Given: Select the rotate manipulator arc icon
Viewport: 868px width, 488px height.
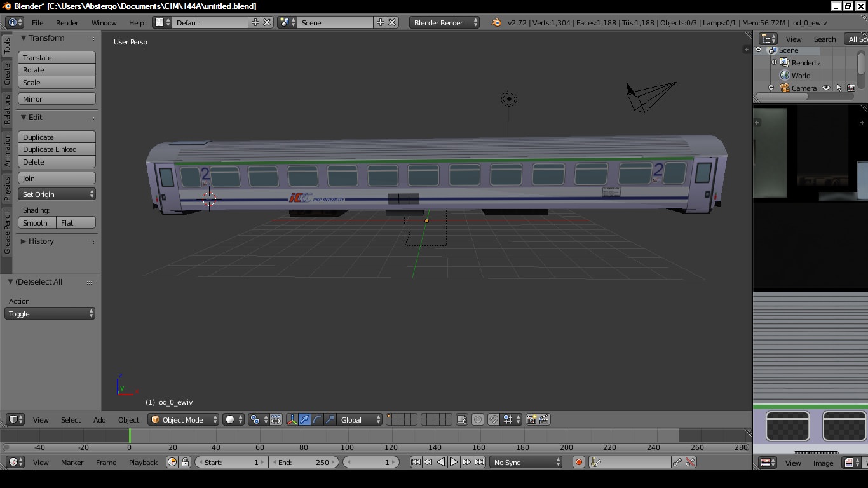Looking at the screenshot, I should coord(318,419).
